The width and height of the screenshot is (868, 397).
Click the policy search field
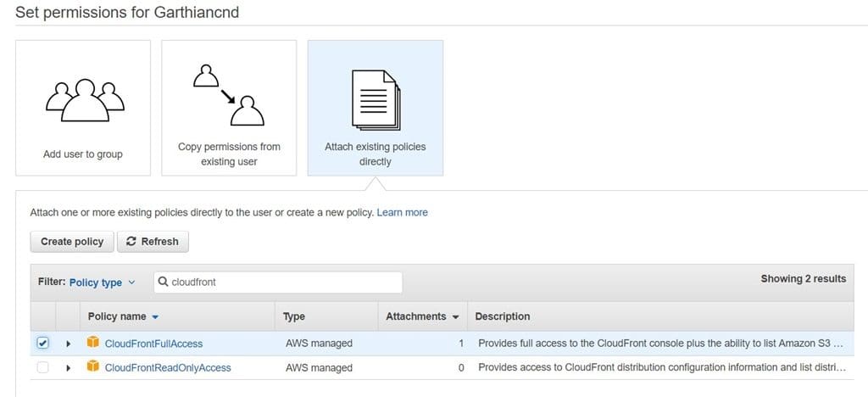(x=278, y=282)
